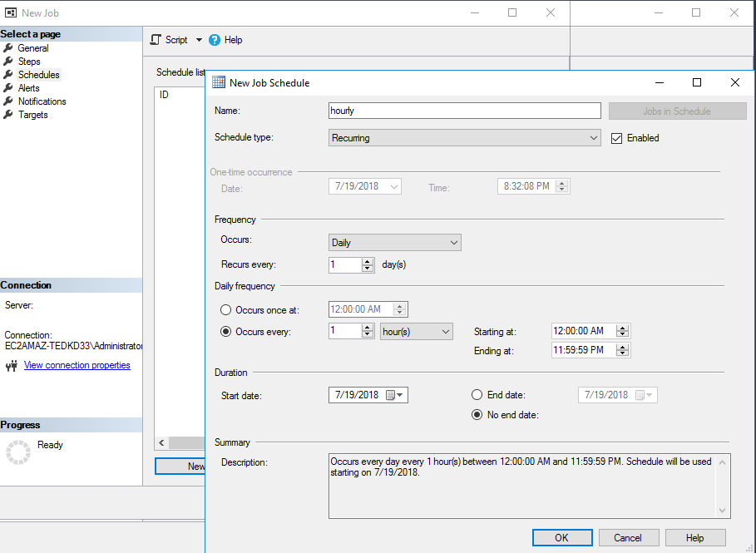Click the Recurs every days spinner
This screenshot has width=756, height=553.
pos(368,265)
